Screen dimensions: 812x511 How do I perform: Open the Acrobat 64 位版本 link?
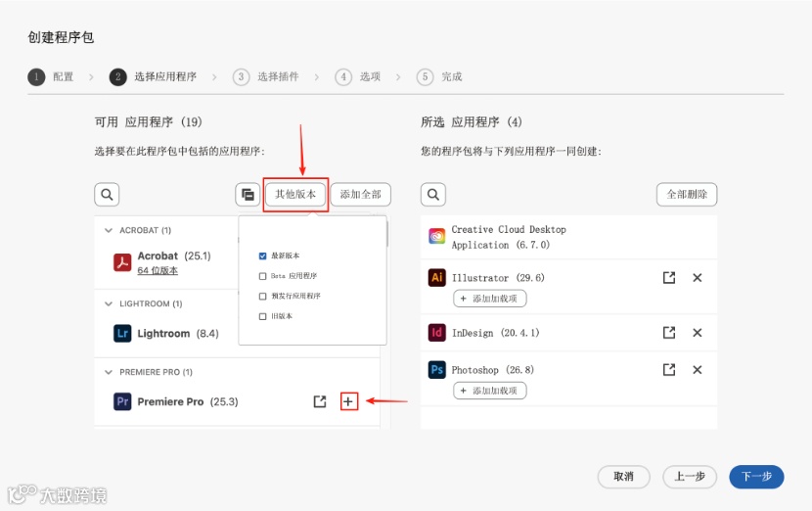(158, 270)
